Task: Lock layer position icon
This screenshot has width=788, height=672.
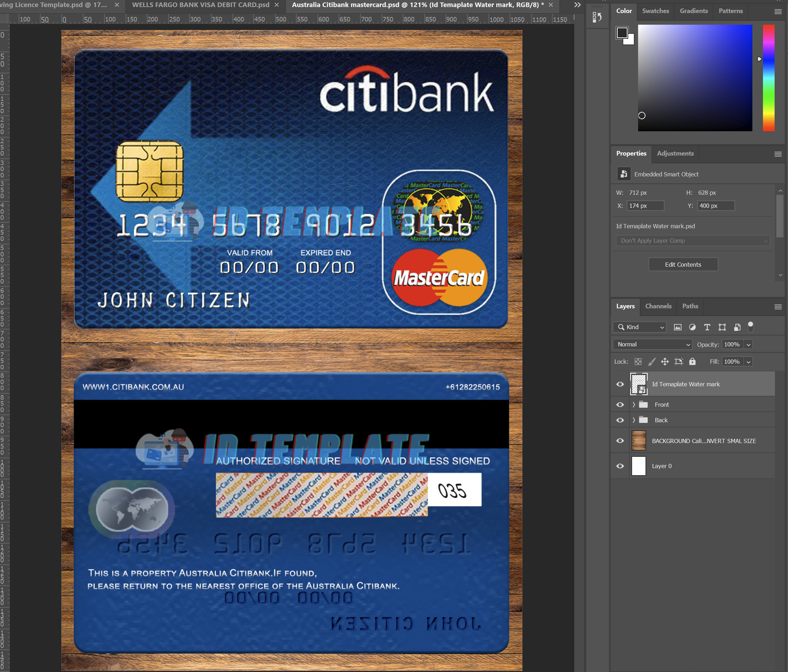Action: click(x=665, y=362)
